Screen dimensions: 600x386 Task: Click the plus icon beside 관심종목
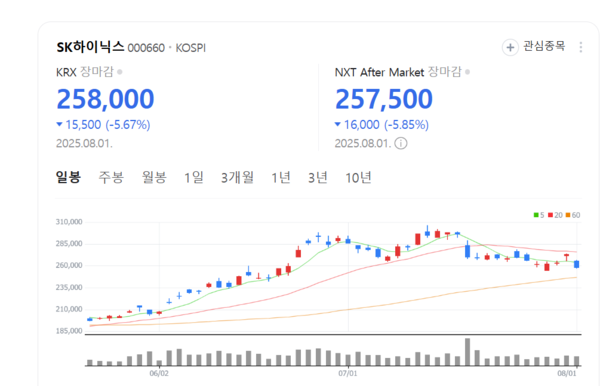510,47
